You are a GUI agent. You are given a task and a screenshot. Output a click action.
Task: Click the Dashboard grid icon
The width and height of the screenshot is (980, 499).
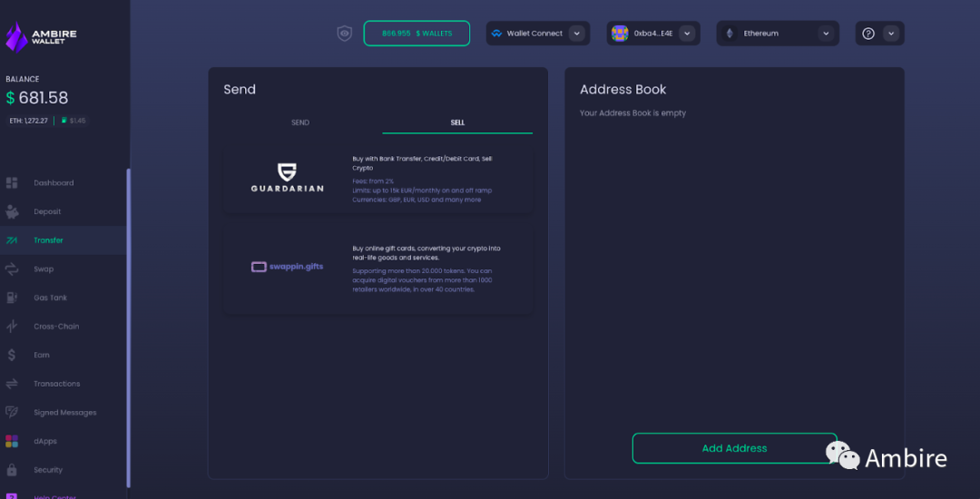tap(12, 183)
